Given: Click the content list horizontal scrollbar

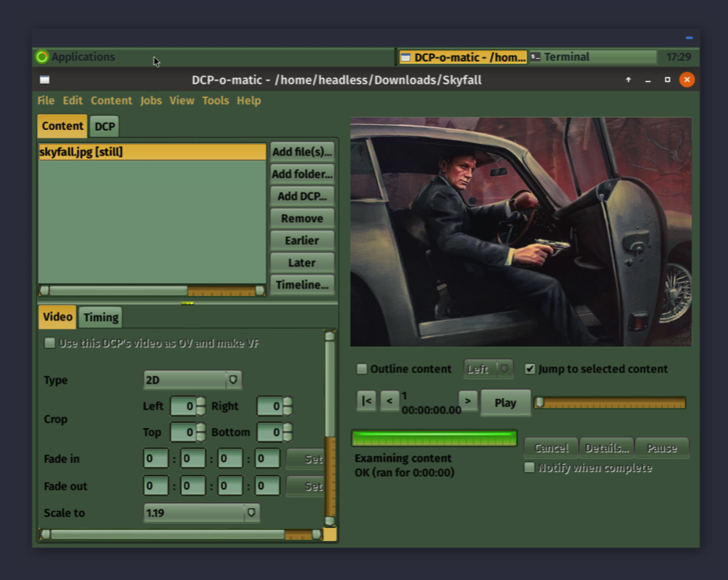Looking at the screenshot, I should tap(152, 291).
